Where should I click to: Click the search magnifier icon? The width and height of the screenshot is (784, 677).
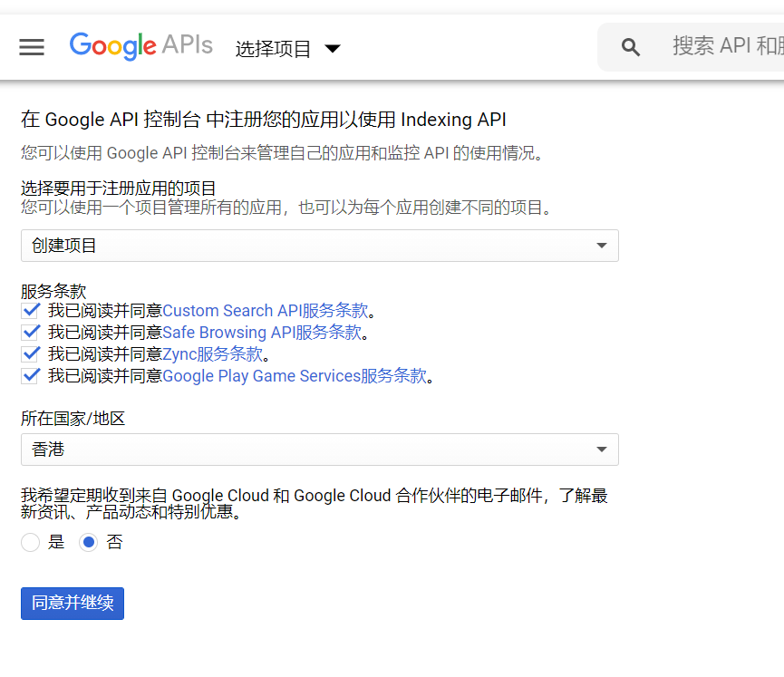tap(631, 47)
